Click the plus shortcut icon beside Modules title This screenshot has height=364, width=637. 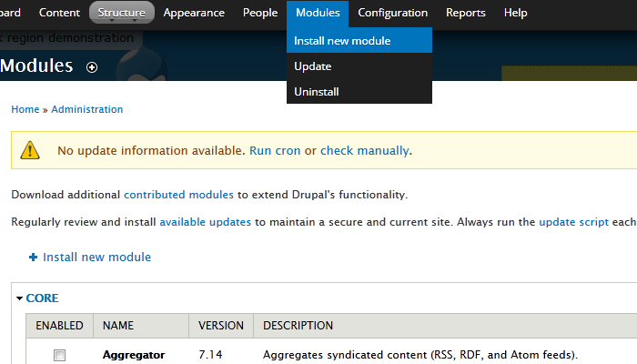(92, 67)
